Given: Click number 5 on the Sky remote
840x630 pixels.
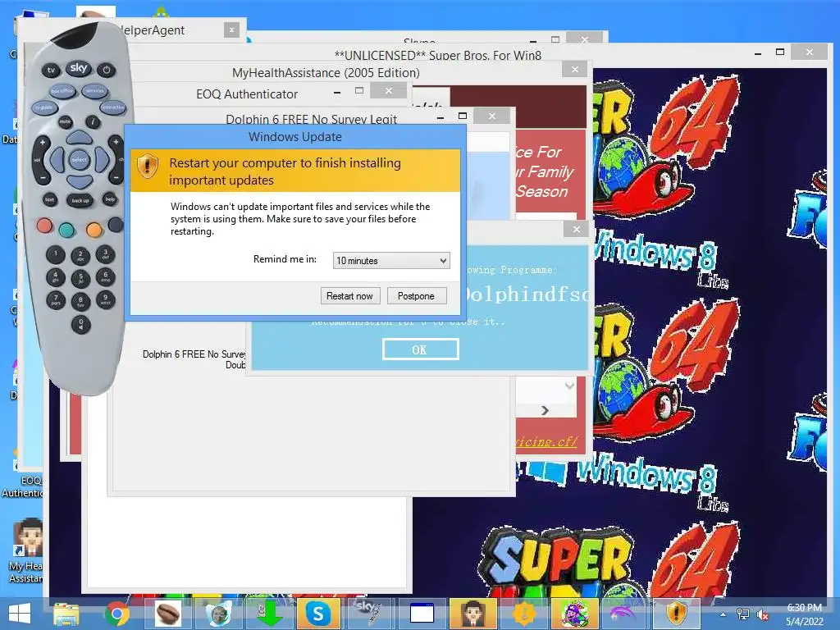Looking at the screenshot, I should click(80, 278).
